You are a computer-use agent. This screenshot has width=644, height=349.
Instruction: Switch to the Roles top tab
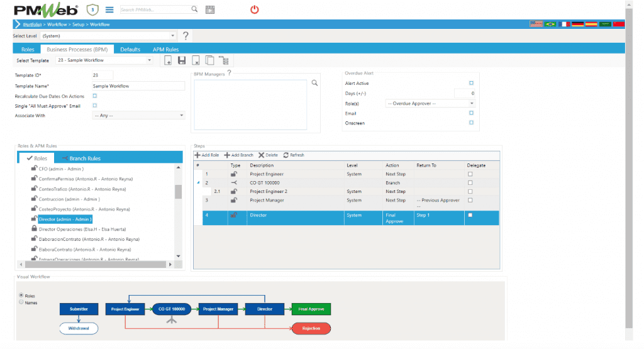(28, 49)
